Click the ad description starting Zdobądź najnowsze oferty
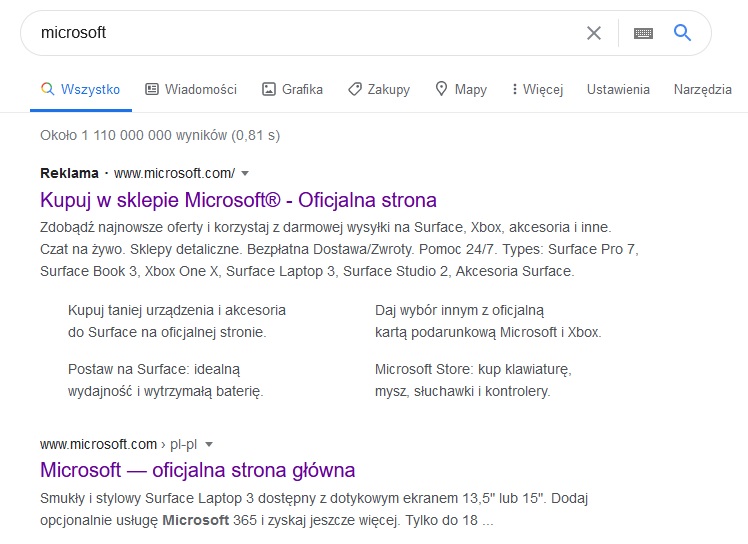 (339, 249)
